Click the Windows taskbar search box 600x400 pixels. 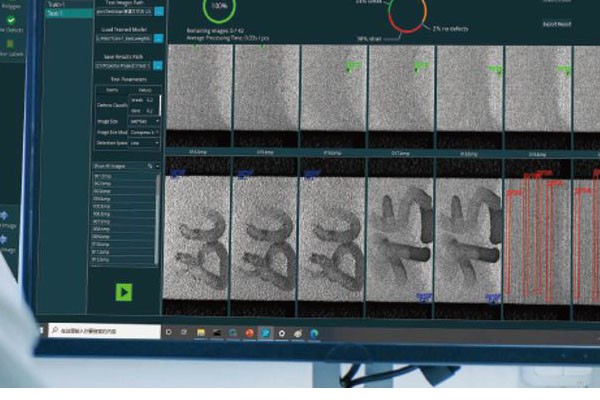pos(104,330)
